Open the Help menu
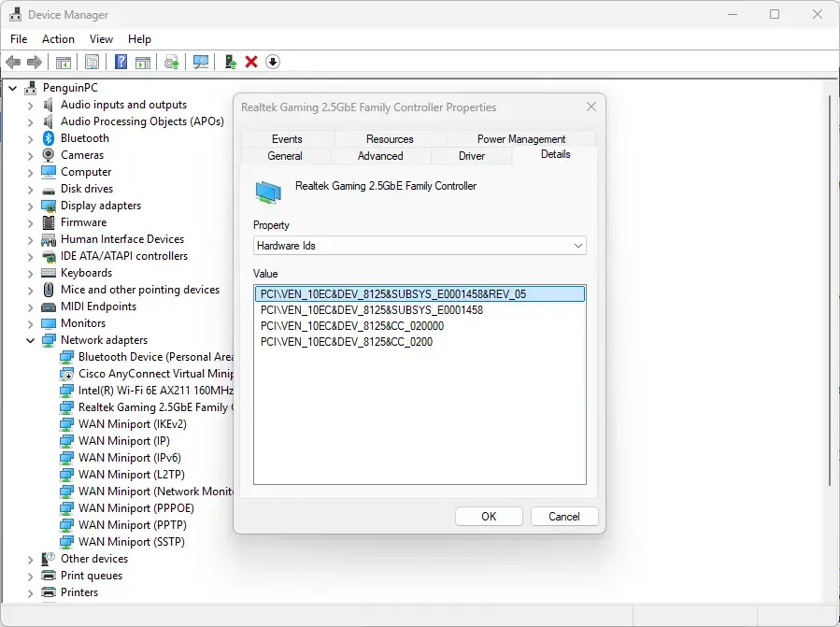 [x=139, y=39]
